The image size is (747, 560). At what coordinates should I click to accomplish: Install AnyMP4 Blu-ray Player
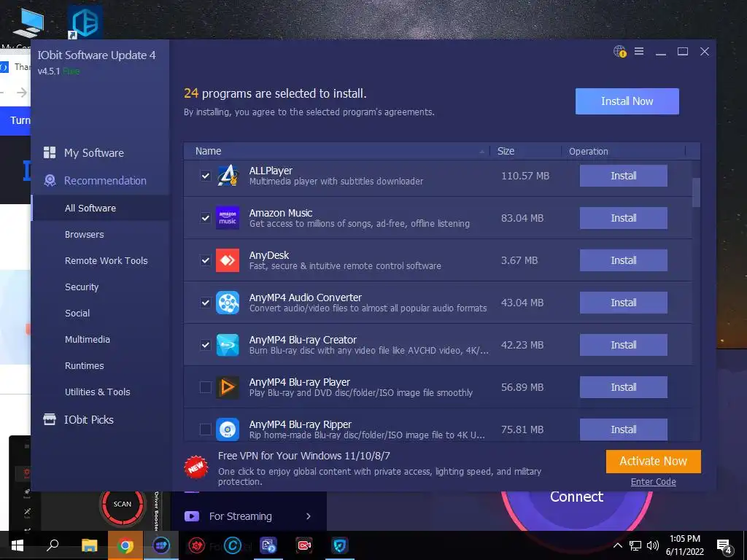[623, 387]
